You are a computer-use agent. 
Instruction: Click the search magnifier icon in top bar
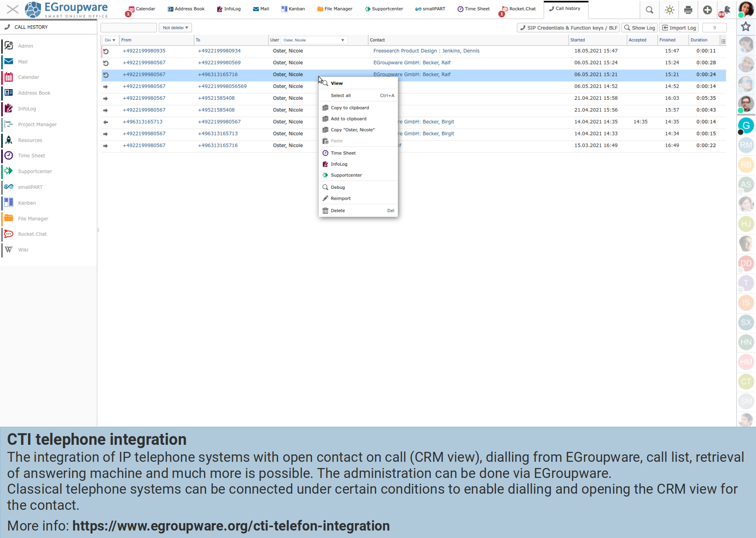point(649,10)
